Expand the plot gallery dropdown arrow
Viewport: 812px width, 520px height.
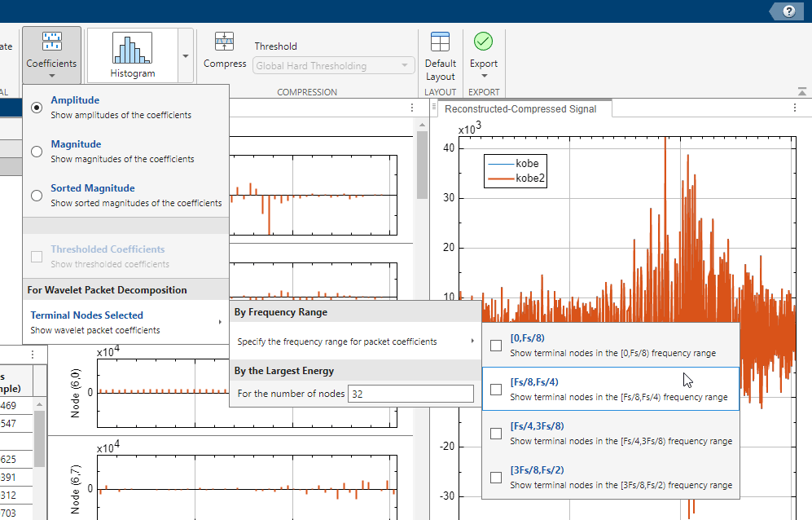[x=186, y=56]
